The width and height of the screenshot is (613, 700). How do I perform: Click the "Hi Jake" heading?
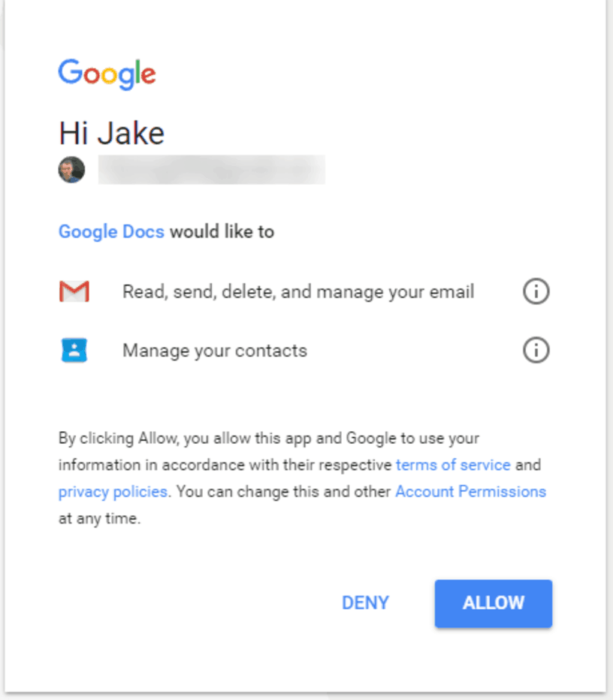tap(112, 133)
